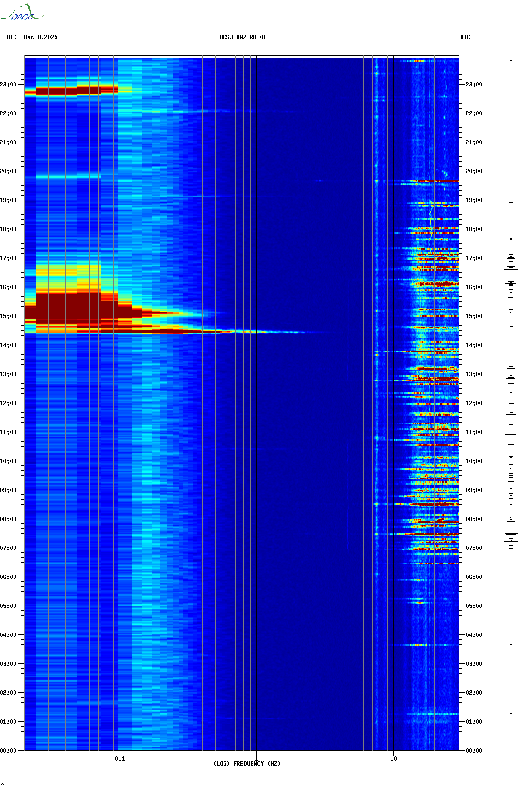Viewport: 532px width, 789px height.
Task: Click '12:00' on the left time axis
Action: (8, 403)
